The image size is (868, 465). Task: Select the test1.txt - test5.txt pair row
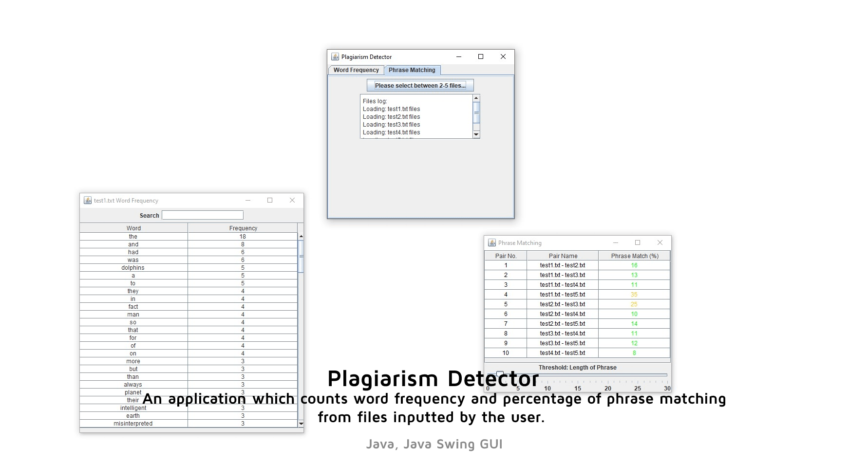562,295
